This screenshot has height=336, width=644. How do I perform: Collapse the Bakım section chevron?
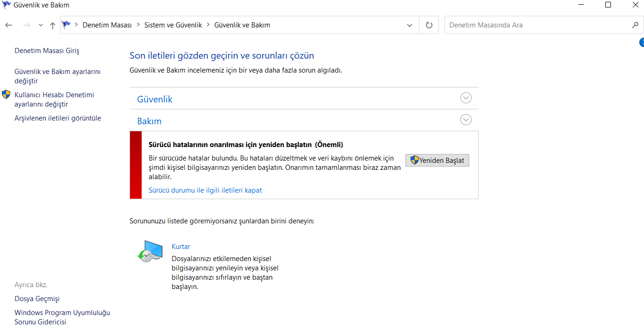(466, 120)
